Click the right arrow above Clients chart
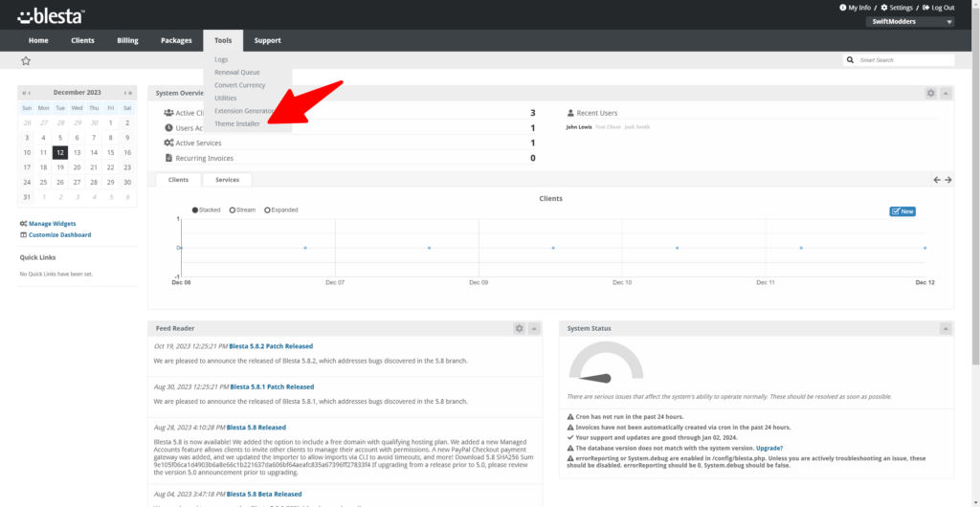This screenshot has width=980, height=507. point(948,180)
